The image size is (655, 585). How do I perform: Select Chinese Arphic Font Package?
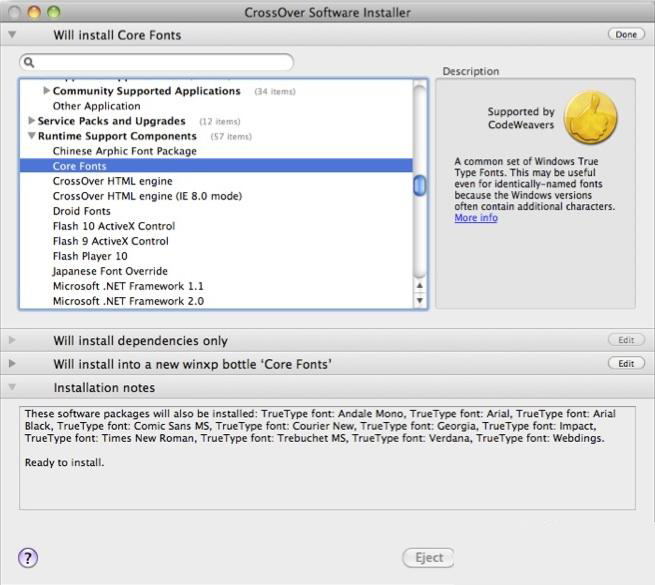[124, 151]
